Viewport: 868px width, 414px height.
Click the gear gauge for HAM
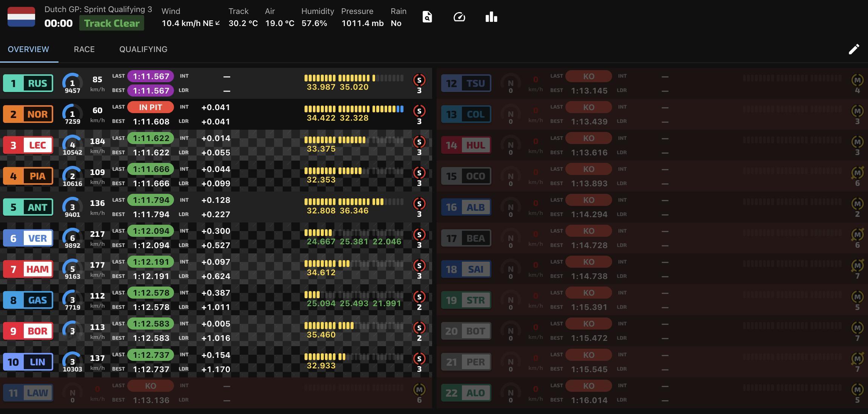72,269
